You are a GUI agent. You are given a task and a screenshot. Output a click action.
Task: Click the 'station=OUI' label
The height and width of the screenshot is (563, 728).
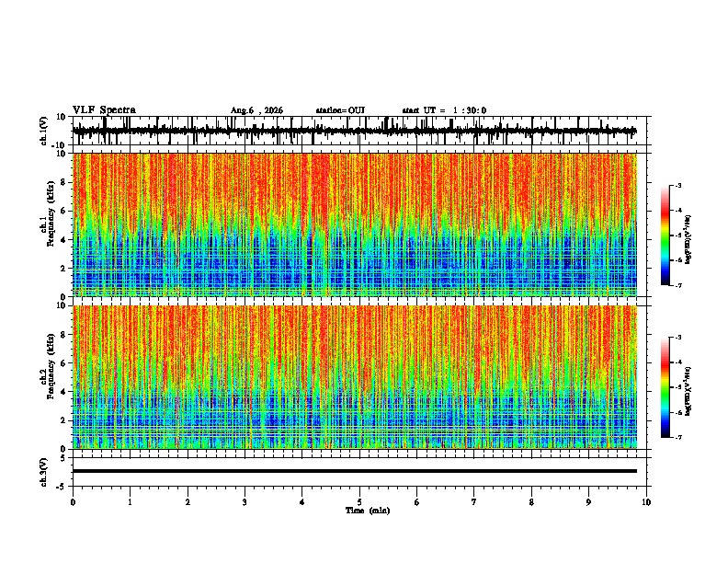coord(340,110)
